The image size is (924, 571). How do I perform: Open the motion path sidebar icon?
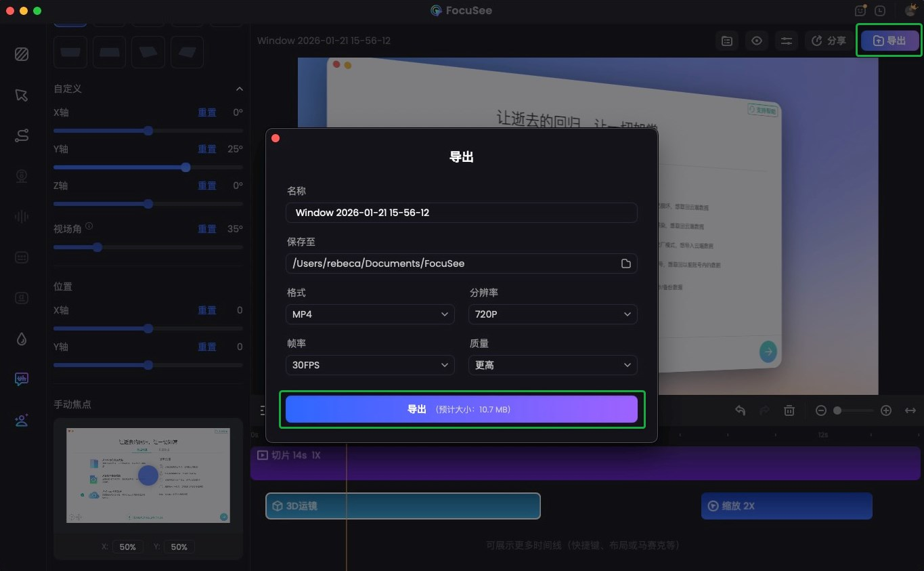point(22,135)
